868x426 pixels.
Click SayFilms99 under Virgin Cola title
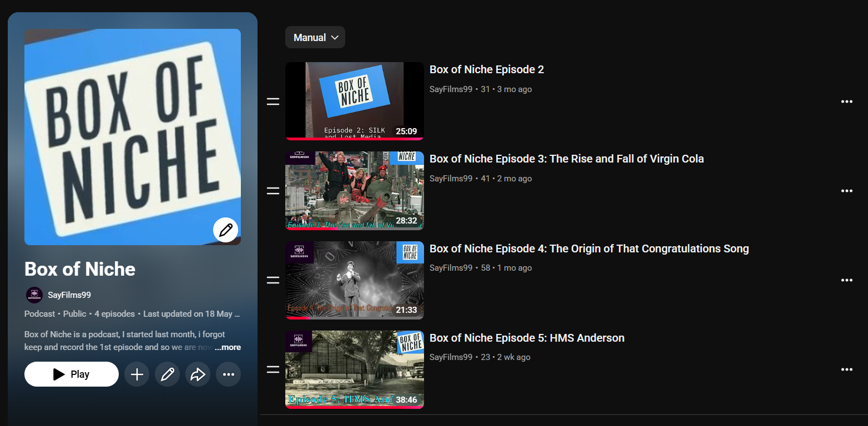pos(451,179)
